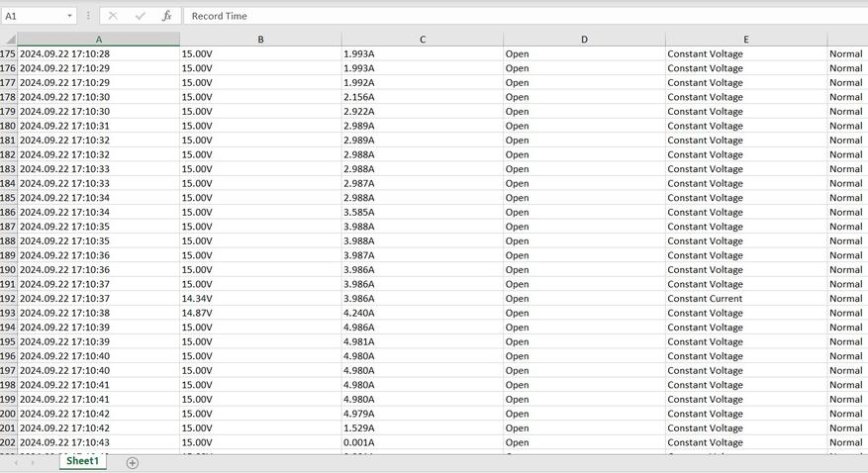The width and height of the screenshot is (868, 473).
Task: Select the 4.979A current cell
Action: (423, 414)
